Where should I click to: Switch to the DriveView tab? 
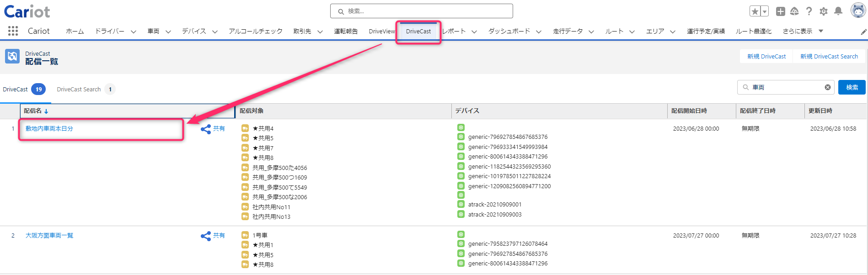tap(382, 31)
